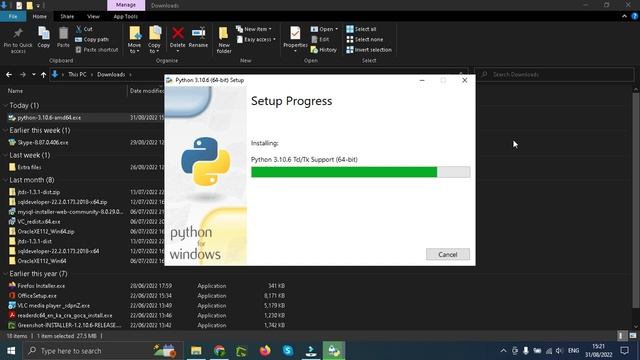Click Cut scissors icon in ribbon
This screenshot has height=360, width=640.
[79, 29]
